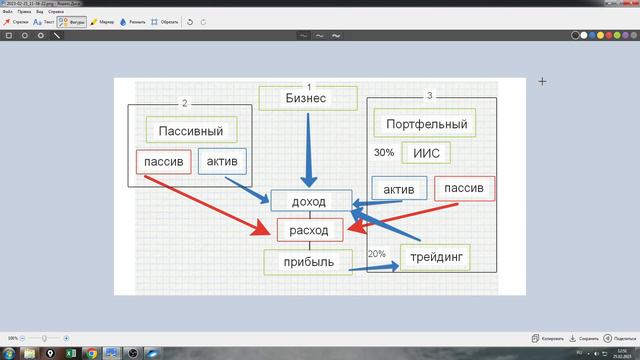
Task: Click the расход box in the diagram
Action: (310, 230)
